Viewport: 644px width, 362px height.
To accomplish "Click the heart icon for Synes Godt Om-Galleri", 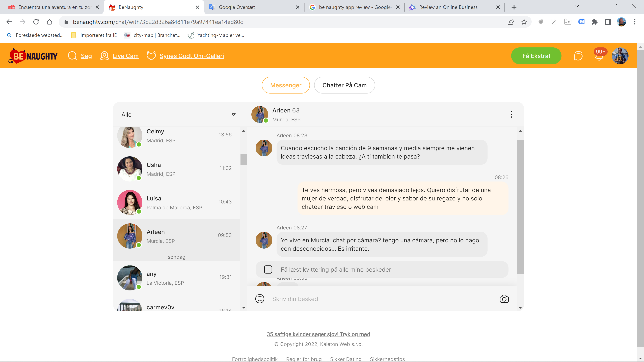I will click(151, 56).
